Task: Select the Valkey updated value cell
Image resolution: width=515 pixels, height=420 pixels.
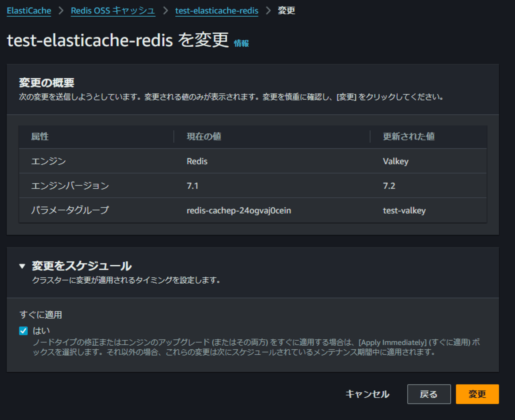Action: click(396, 161)
